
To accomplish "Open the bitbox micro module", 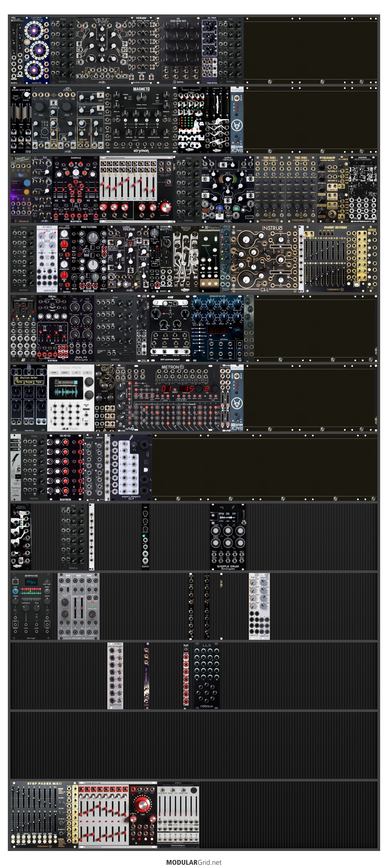I will pos(71,398).
